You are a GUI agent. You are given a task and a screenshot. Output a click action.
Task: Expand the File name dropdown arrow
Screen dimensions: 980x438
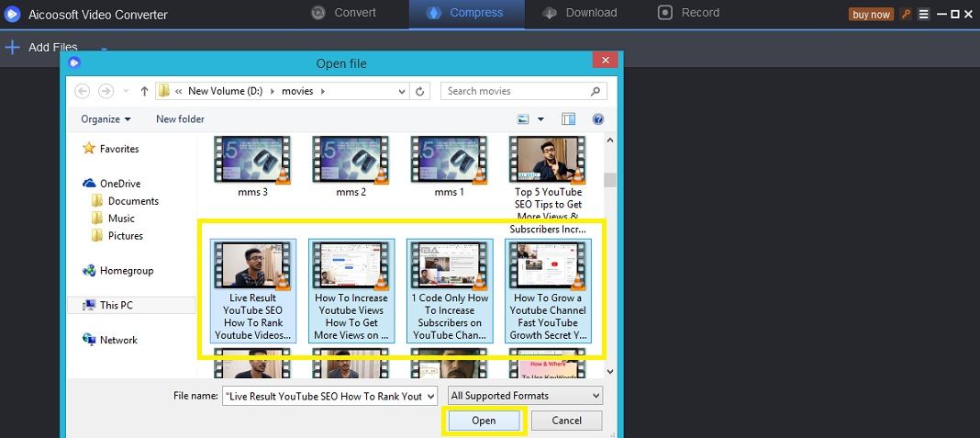tap(431, 396)
